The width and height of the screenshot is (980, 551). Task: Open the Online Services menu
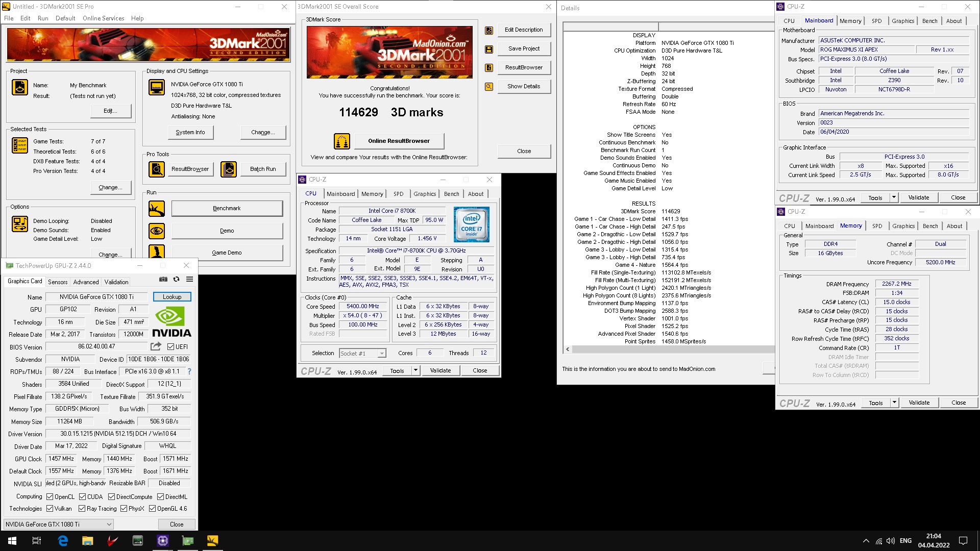point(104,18)
